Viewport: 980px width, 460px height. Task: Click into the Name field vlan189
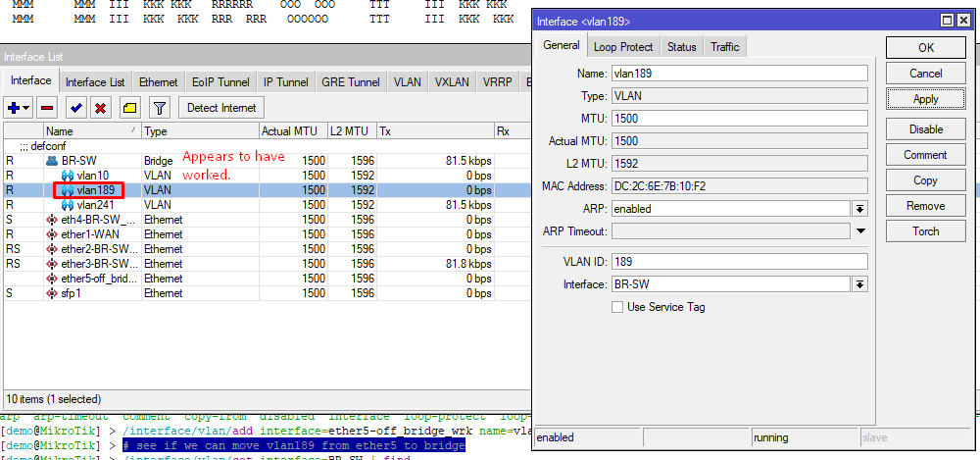pos(739,74)
